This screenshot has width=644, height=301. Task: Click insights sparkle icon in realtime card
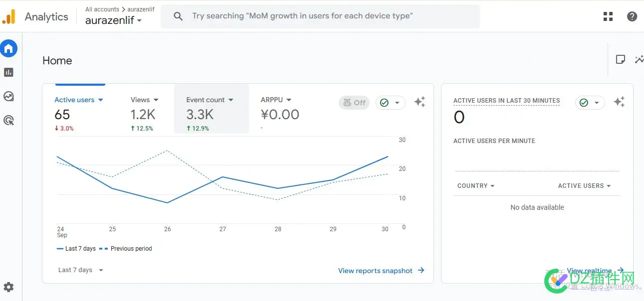point(619,102)
